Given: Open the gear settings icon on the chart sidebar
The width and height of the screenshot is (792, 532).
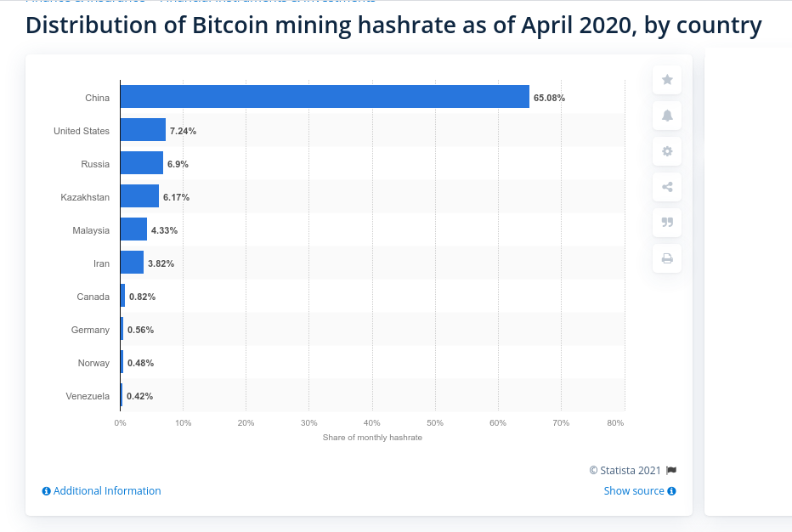Looking at the screenshot, I should (x=666, y=151).
